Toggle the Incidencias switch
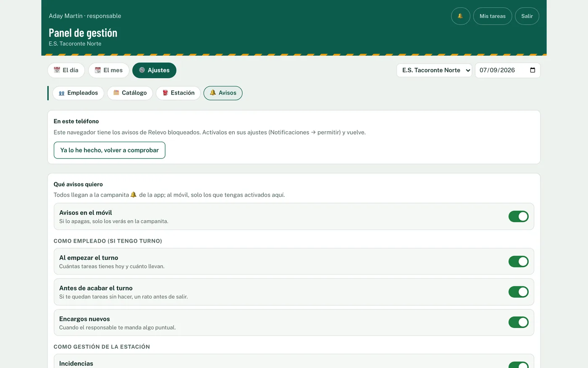Screen dimensions: 588x368 (518, 365)
